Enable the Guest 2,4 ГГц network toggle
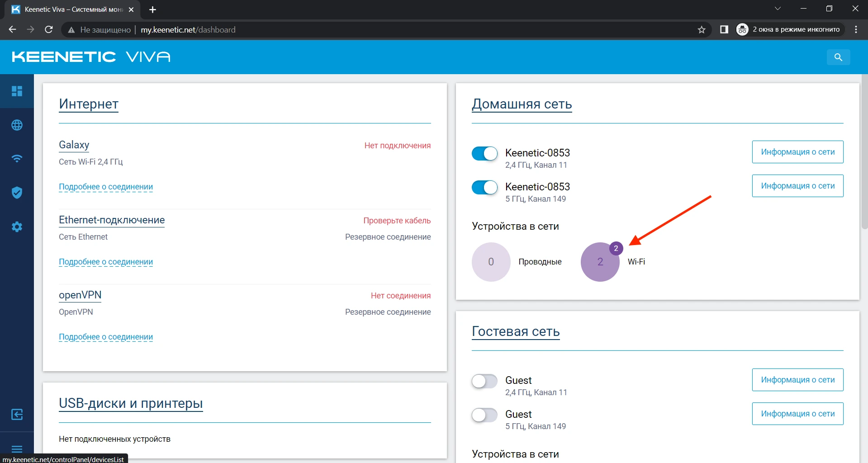This screenshot has height=463, width=868. pos(484,381)
